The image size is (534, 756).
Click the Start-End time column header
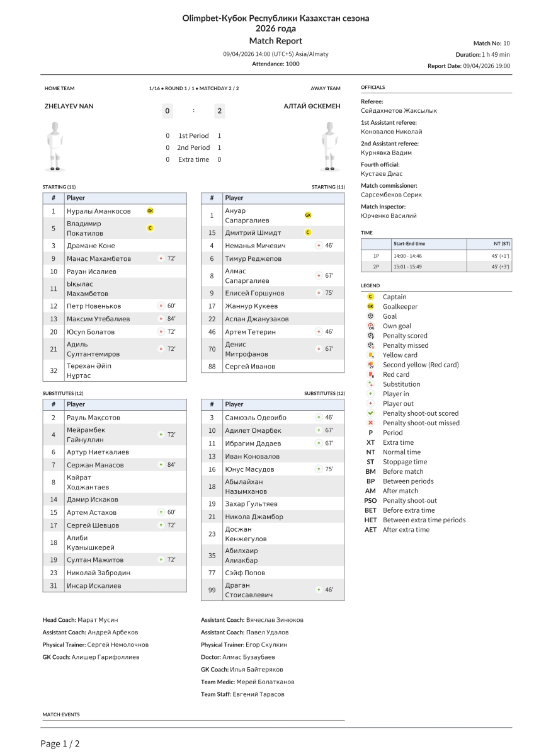(x=409, y=244)
